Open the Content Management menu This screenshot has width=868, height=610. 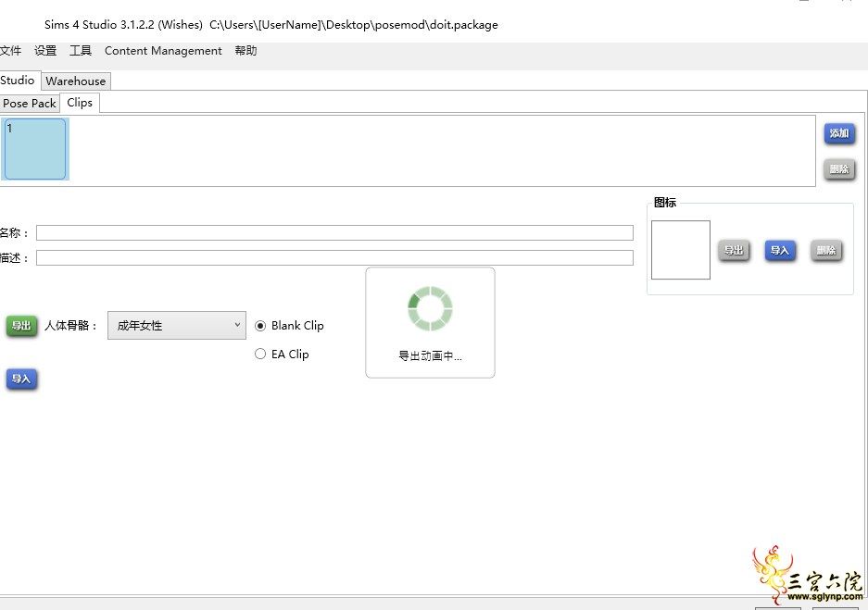[x=163, y=51]
